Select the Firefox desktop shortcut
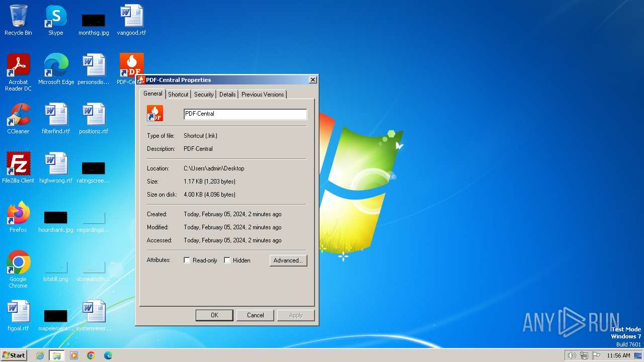 (x=18, y=217)
